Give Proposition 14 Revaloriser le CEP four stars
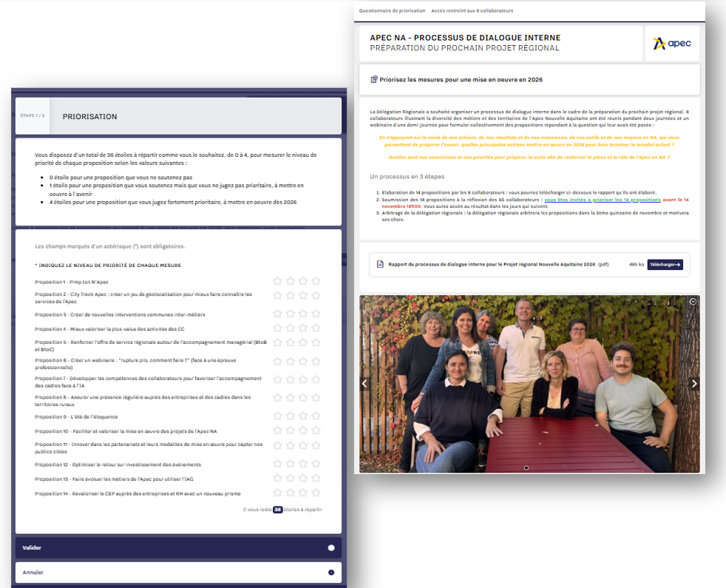Viewport: 726px width, 588px height. point(316,493)
